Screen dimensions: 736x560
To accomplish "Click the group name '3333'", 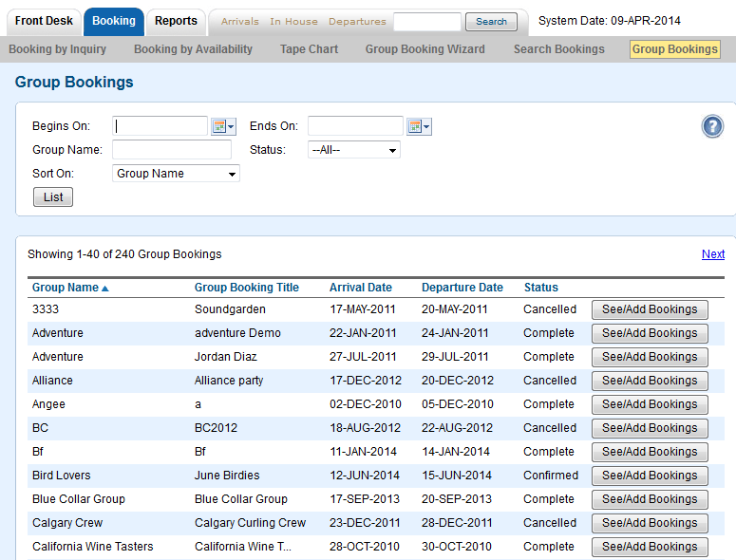I will [46, 309].
